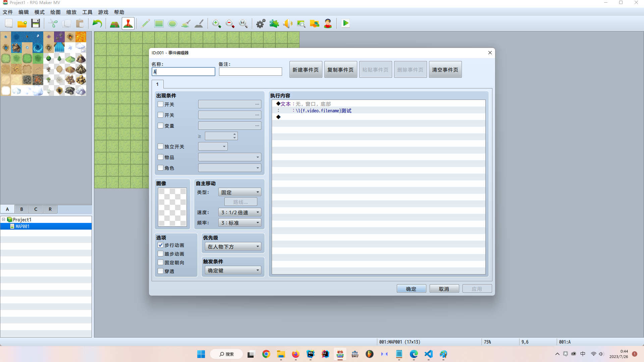Open the Database gear icon
Viewport: 644px width, 362px height.
tap(261, 23)
